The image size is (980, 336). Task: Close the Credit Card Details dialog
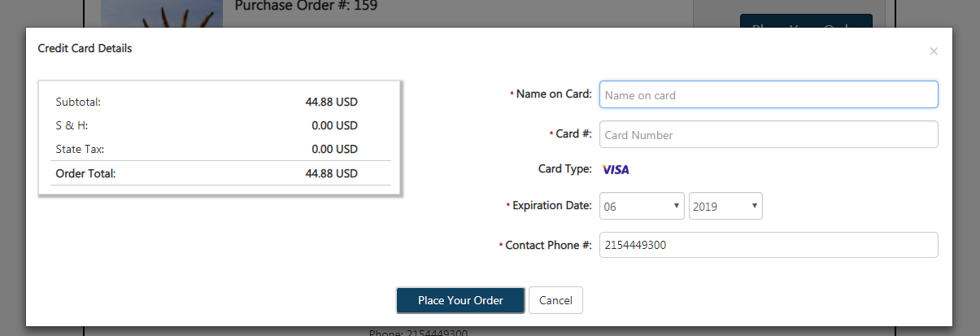tap(934, 51)
